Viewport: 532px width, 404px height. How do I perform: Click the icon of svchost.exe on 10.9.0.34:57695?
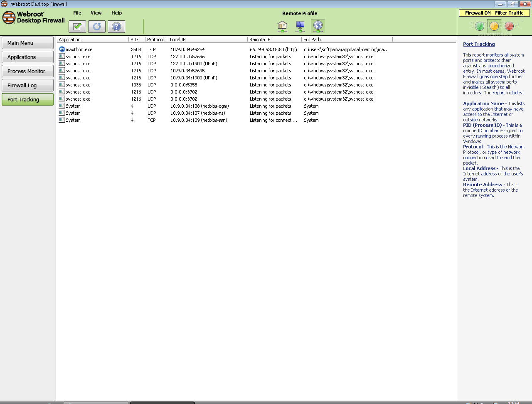pyautogui.click(x=62, y=70)
